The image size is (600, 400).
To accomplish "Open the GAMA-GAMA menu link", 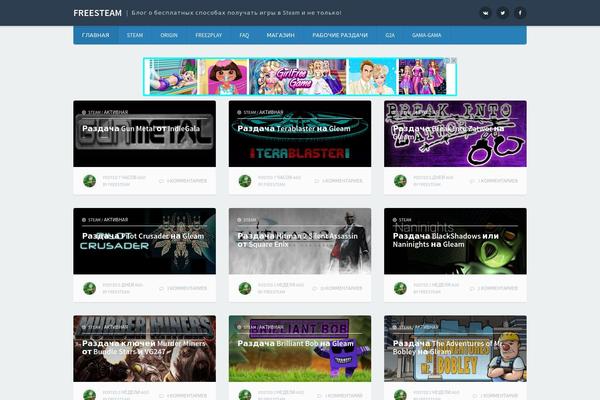I will click(427, 35).
